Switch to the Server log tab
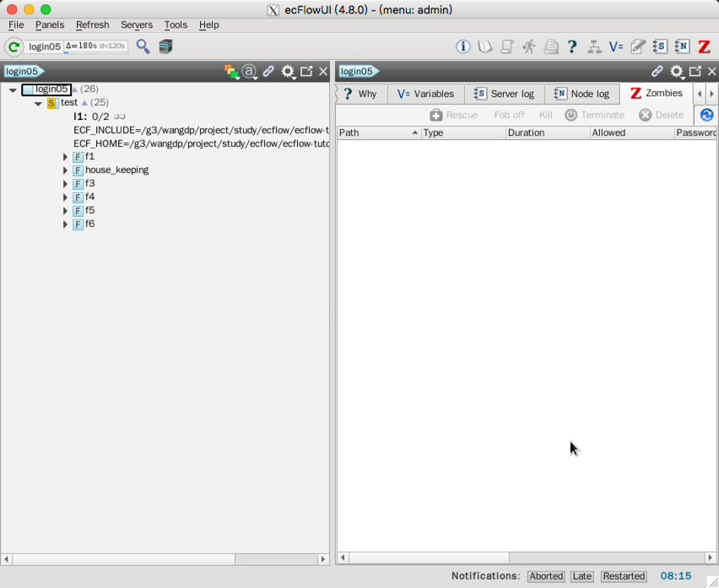This screenshot has height=588, width=719. (x=505, y=94)
